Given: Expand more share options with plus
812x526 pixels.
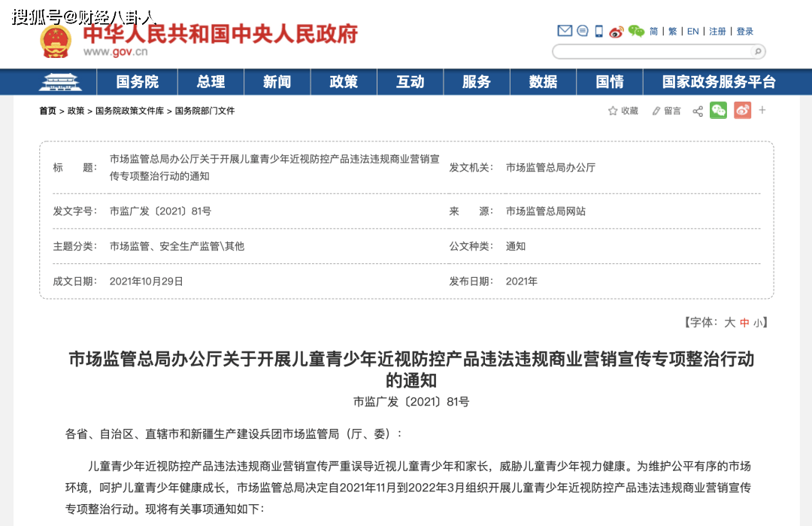Looking at the screenshot, I should (x=762, y=111).
